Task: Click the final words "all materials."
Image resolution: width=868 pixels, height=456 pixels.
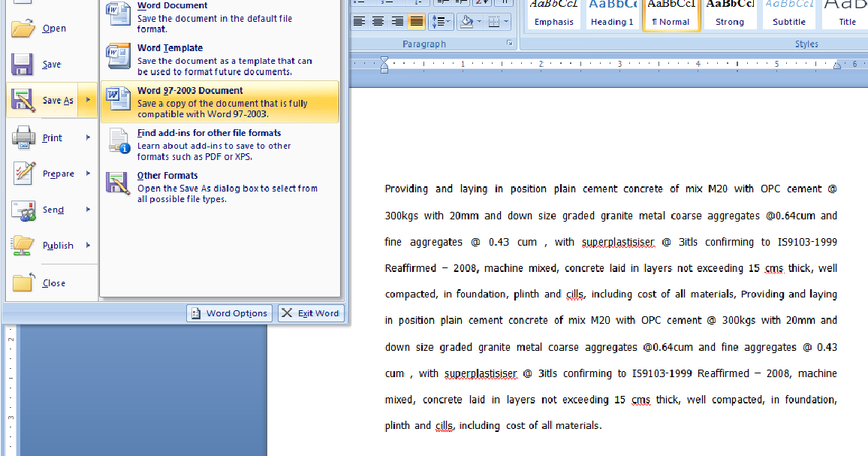Action: (572, 425)
